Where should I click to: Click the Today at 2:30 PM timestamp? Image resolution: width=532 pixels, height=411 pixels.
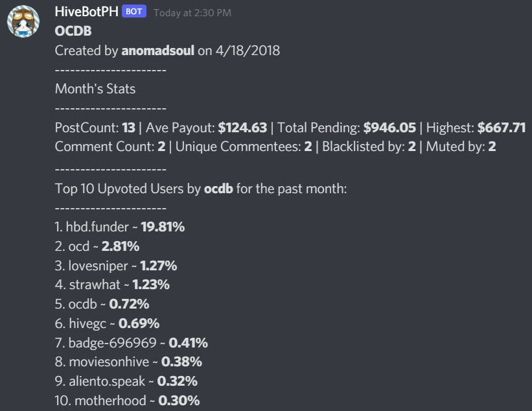point(192,13)
